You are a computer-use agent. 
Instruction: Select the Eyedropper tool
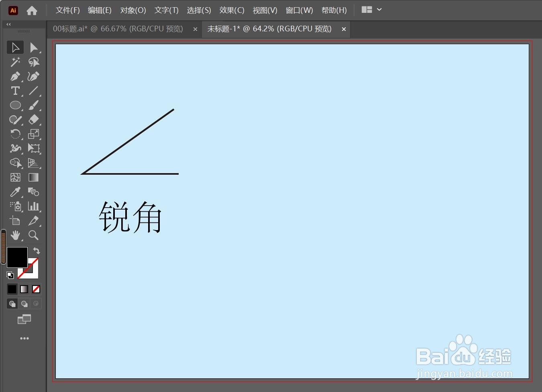pyautogui.click(x=15, y=192)
